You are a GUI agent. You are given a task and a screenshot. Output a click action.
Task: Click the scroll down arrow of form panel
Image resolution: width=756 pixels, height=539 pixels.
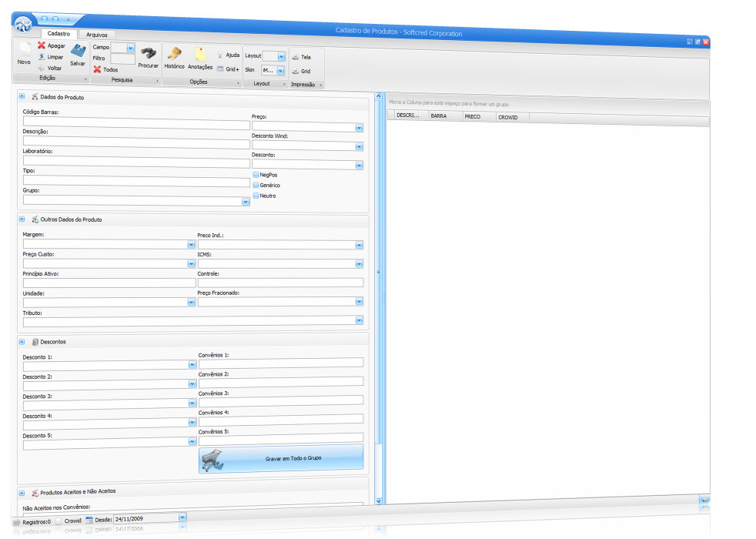[x=378, y=501]
